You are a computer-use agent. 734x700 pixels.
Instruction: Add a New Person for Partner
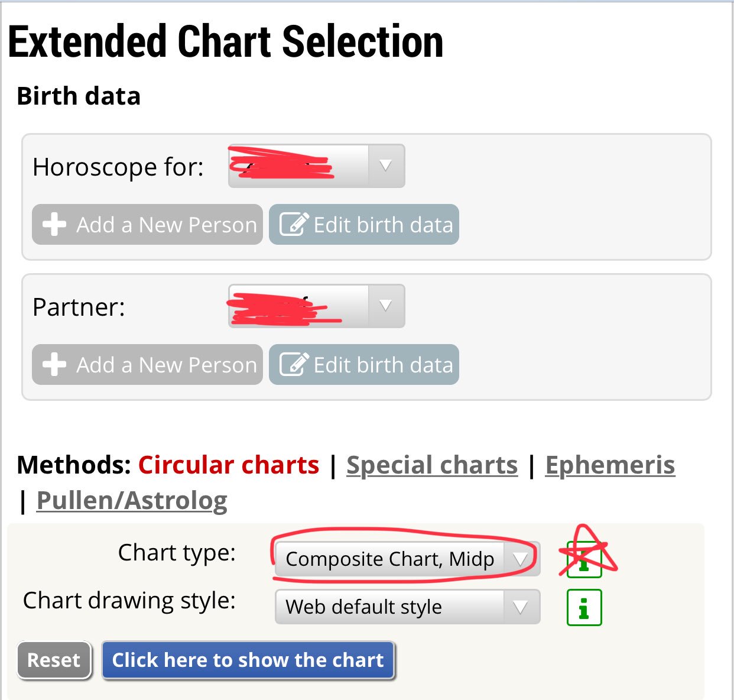click(x=147, y=365)
